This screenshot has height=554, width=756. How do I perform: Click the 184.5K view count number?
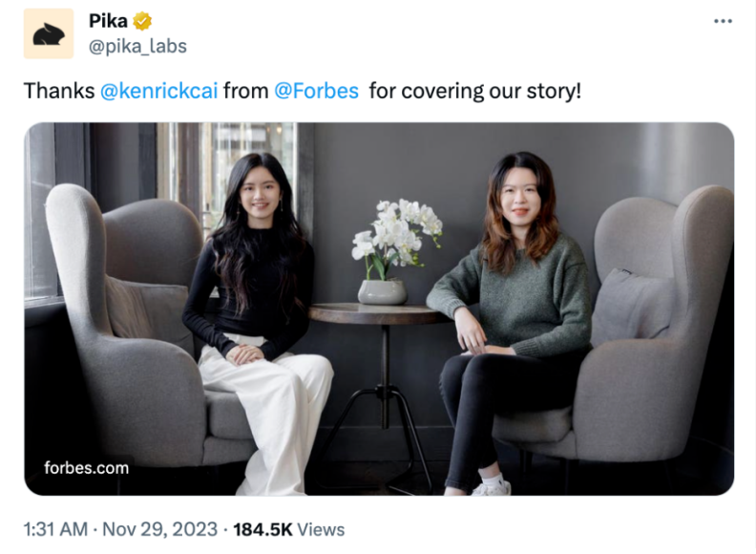pyautogui.click(x=262, y=528)
